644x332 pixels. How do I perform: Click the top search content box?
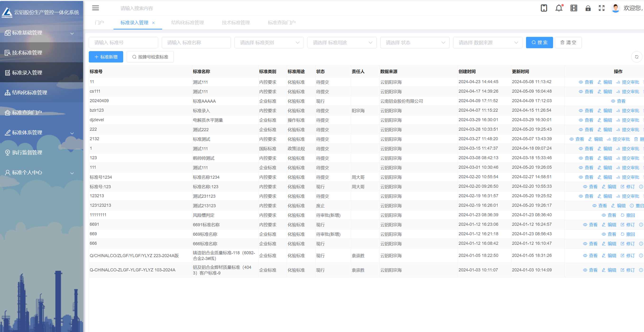point(137,8)
